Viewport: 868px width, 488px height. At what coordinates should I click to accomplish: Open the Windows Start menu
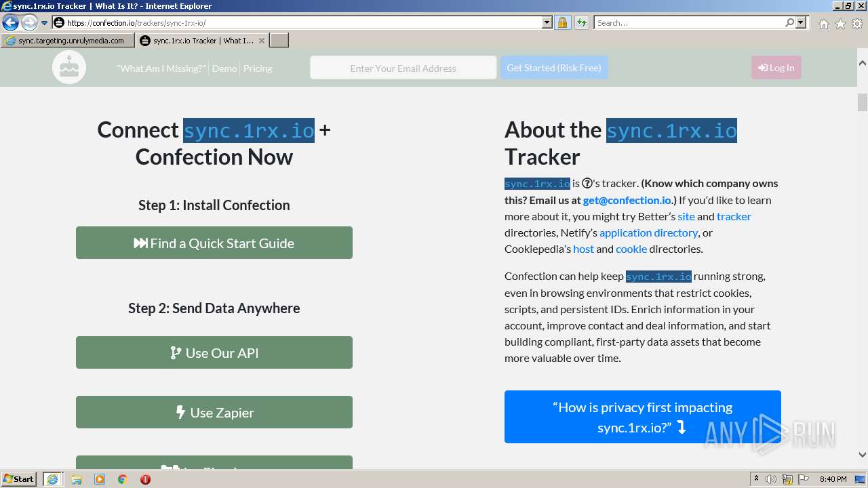tap(19, 479)
